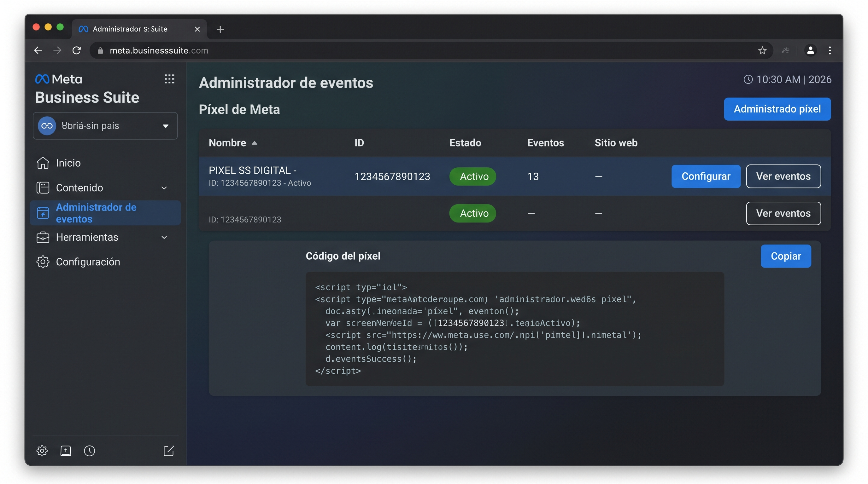Open a new browser tab with plus
Screen dimensions: 868x484
coord(220,29)
